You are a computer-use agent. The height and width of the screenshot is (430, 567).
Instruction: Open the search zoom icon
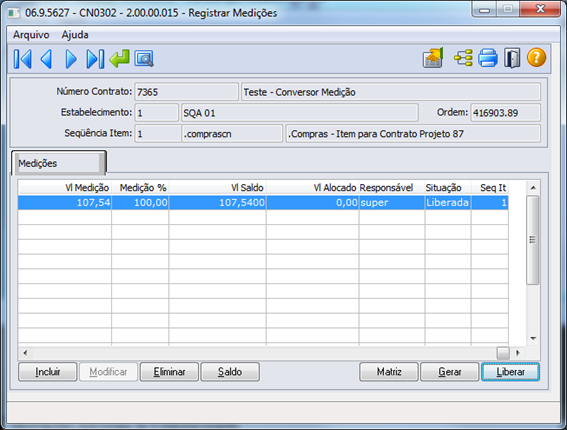pos(144,59)
